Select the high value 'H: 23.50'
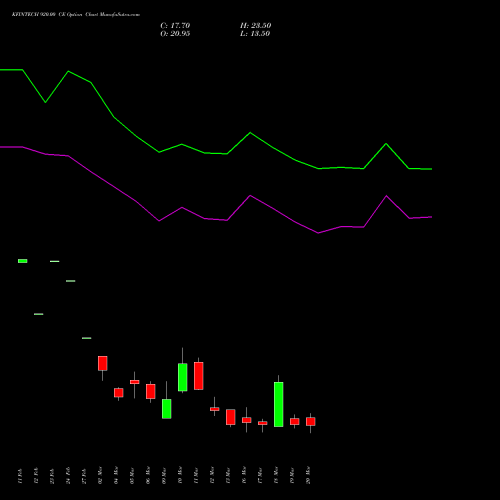Image resolution: width=500 pixels, height=500 pixels. (255, 26)
